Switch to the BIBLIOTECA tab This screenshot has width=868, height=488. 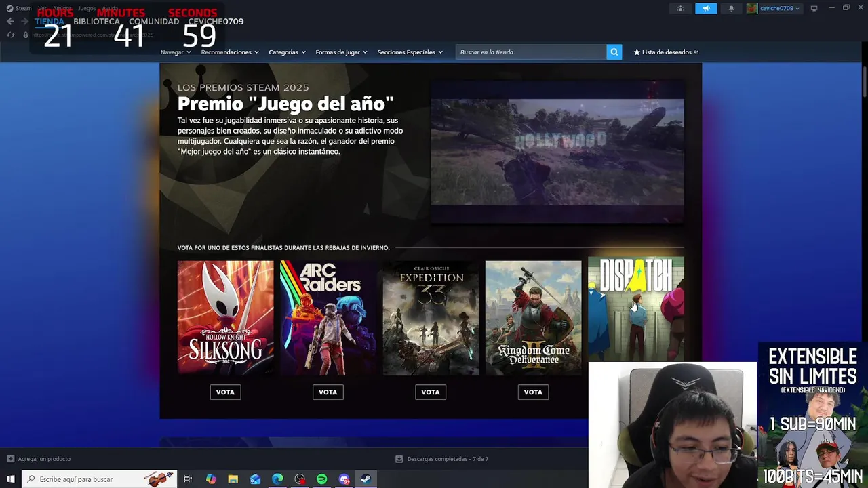pos(96,21)
